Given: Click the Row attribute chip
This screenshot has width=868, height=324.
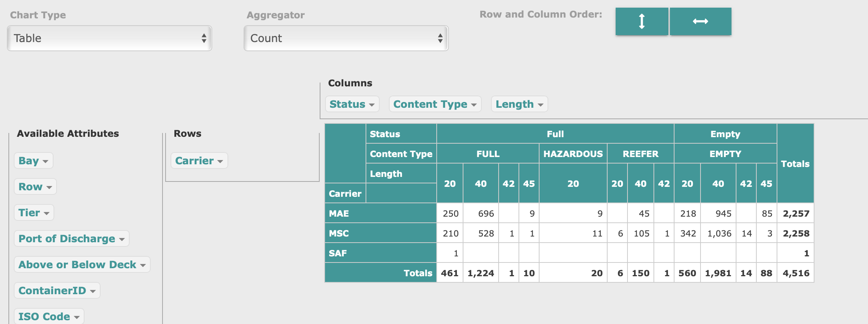Looking at the screenshot, I should coord(35,186).
